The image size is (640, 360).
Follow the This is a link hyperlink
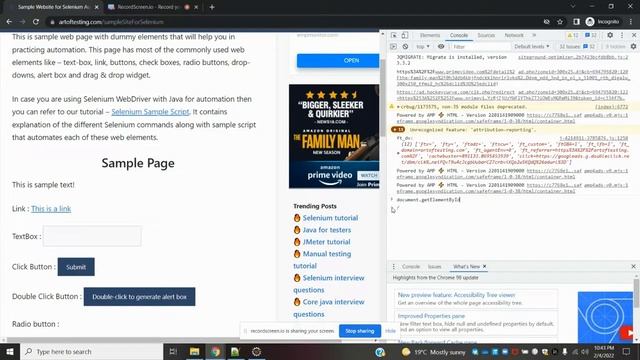click(x=51, y=209)
